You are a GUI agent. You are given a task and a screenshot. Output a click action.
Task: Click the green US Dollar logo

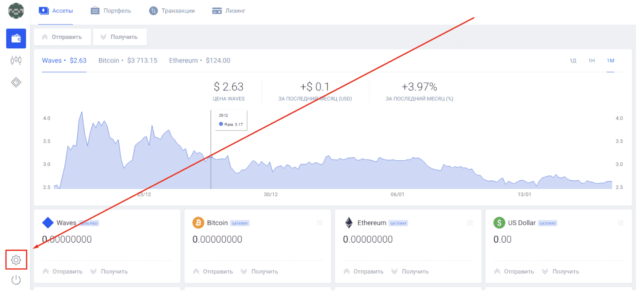tap(499, 222)
